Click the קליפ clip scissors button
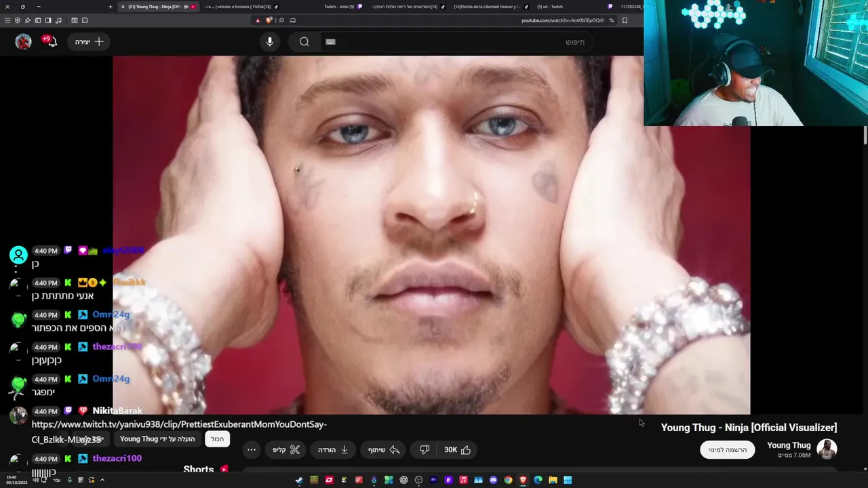 click(286, 450)
